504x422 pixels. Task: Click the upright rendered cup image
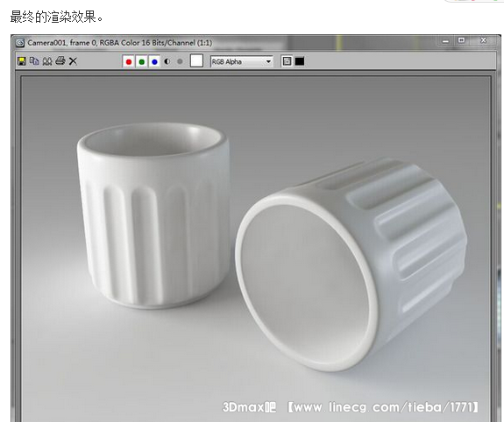click(x=153, y=215)
